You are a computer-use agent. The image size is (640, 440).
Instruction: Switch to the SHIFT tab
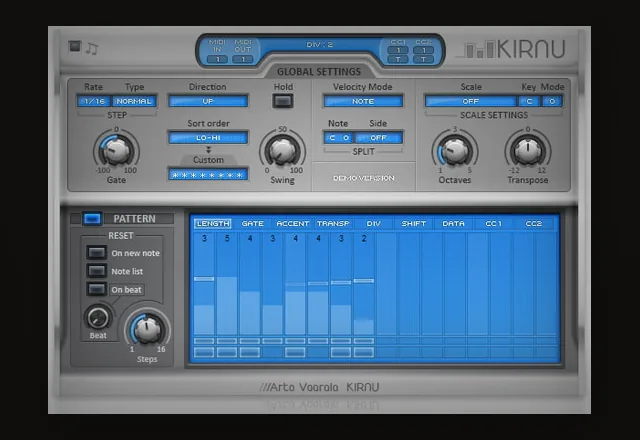[413, 224]
